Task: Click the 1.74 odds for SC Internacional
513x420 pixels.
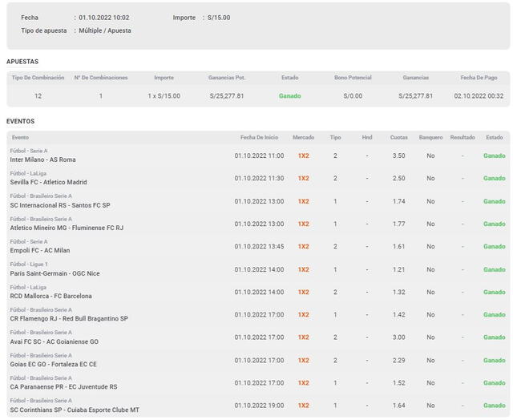Action: coord(399,201)
